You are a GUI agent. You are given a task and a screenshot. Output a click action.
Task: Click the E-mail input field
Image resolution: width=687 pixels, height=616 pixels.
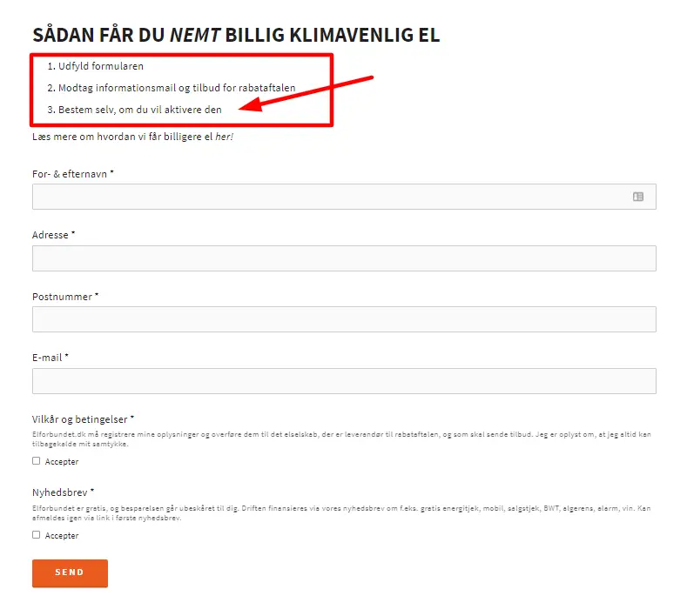click(344, 381)
